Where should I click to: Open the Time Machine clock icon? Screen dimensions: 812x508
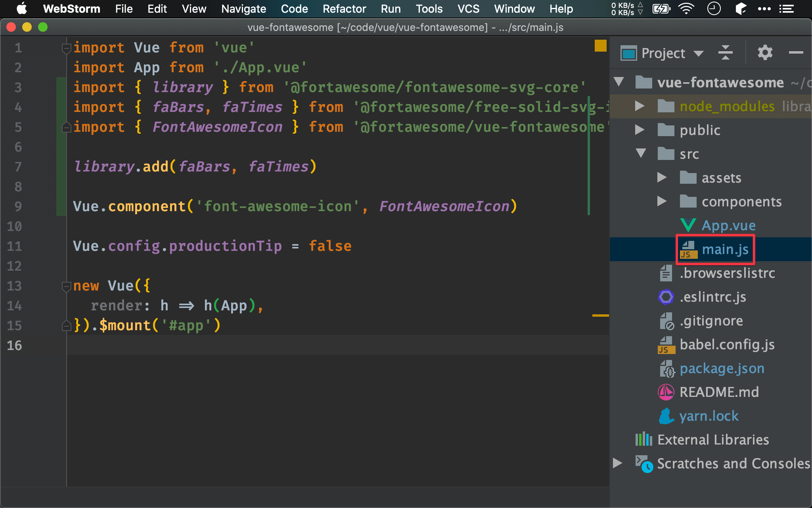tap(714, 8)
